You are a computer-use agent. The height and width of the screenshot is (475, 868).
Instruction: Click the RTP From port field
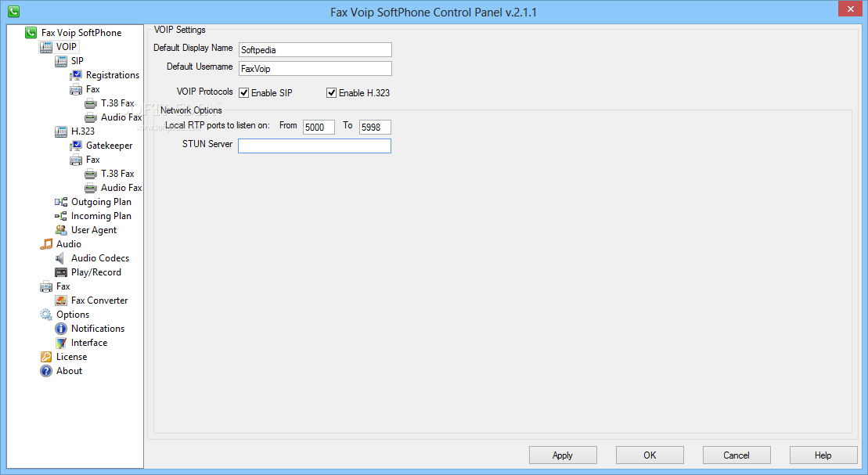(x=319, y=128)
